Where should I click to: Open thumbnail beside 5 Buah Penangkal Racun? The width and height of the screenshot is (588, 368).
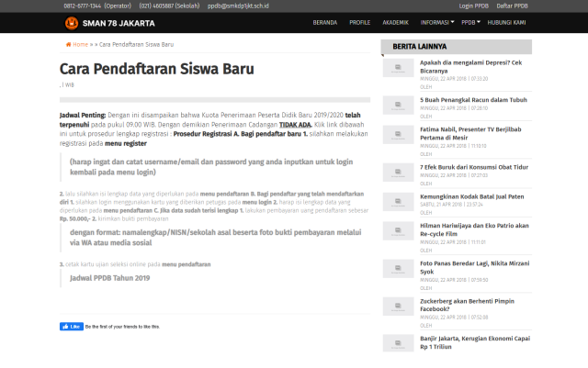point(398,104)
